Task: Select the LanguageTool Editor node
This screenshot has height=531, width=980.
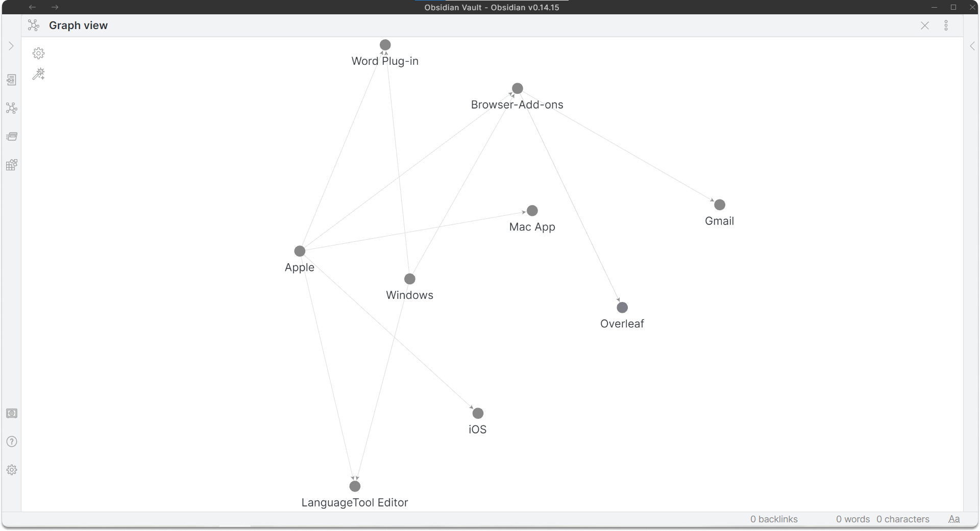Action: click(355, 486)
